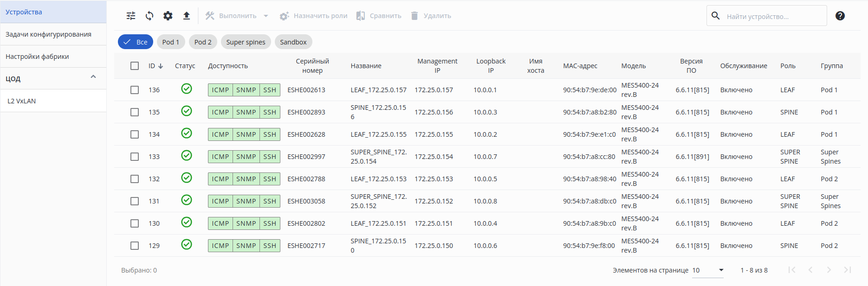
Task: Click the refresh devices icon
Action: (x=149, y=16)
